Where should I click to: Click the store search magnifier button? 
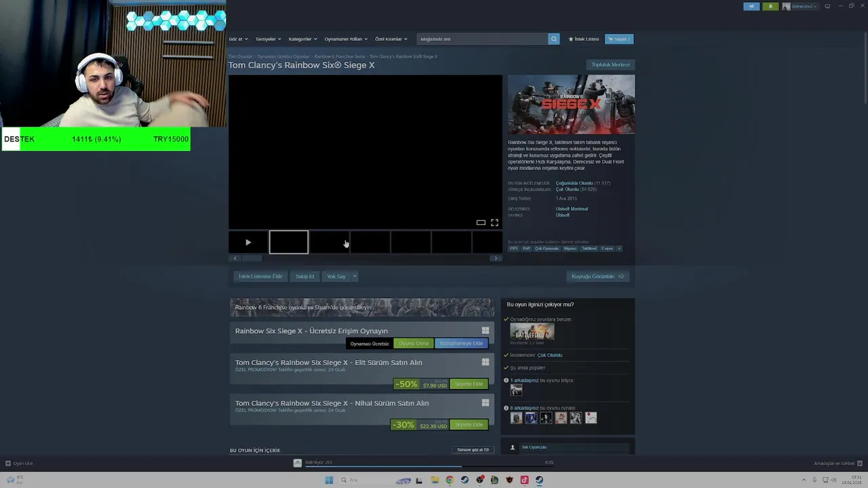(553, 39)
